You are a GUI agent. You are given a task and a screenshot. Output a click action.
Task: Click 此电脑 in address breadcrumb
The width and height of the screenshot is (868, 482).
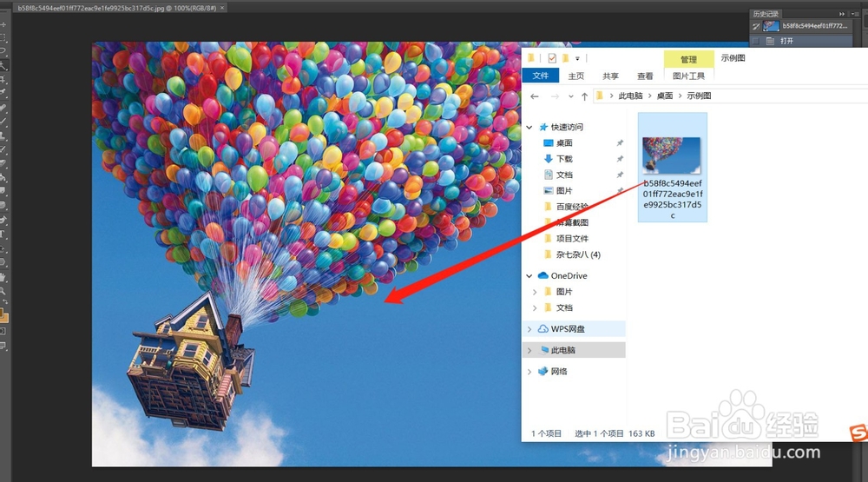630,96
